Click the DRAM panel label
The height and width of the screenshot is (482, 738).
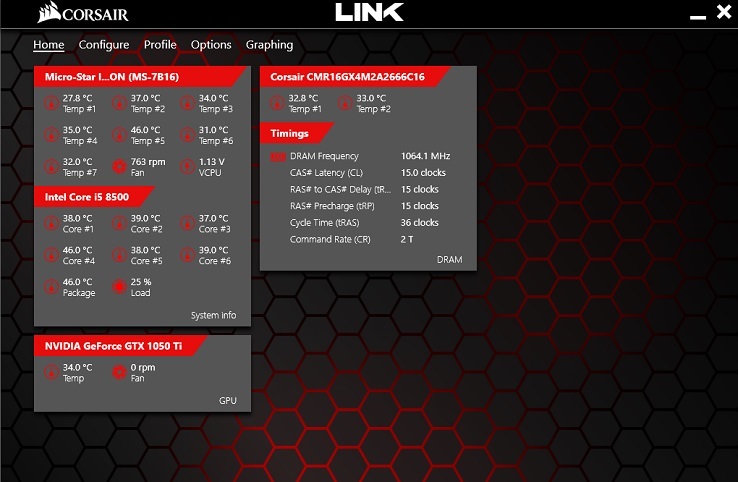tap(449, 260)
